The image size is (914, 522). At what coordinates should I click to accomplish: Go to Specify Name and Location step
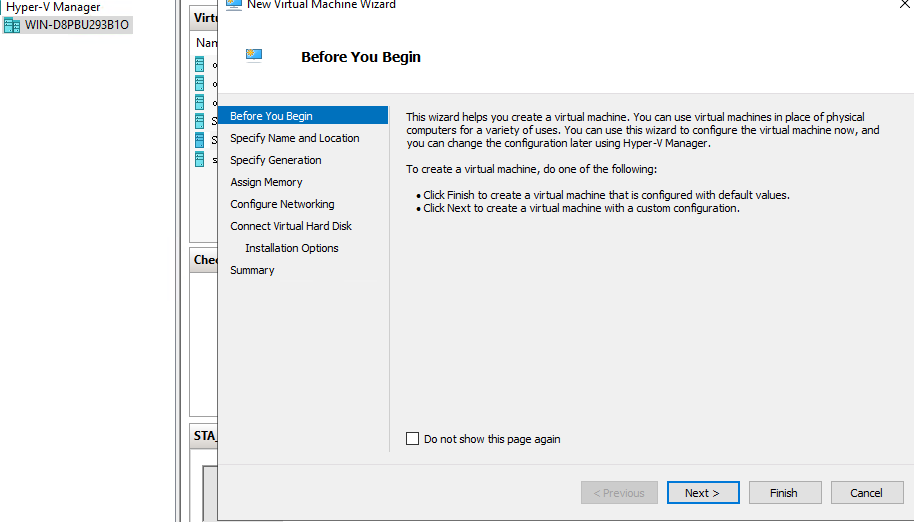pos(294,138)
